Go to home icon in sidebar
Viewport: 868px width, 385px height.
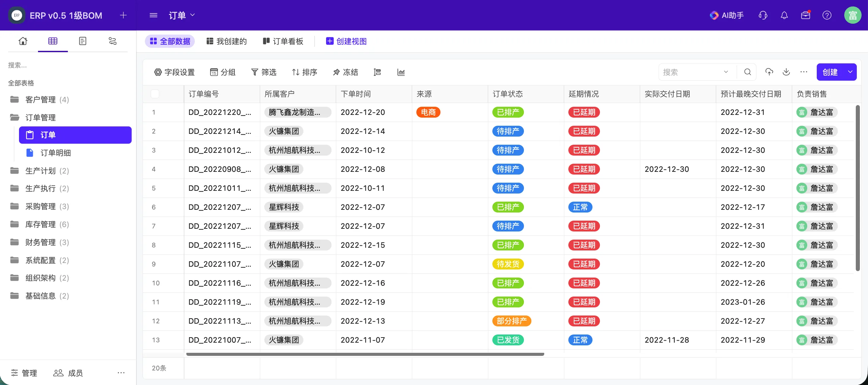click(23, 41)
